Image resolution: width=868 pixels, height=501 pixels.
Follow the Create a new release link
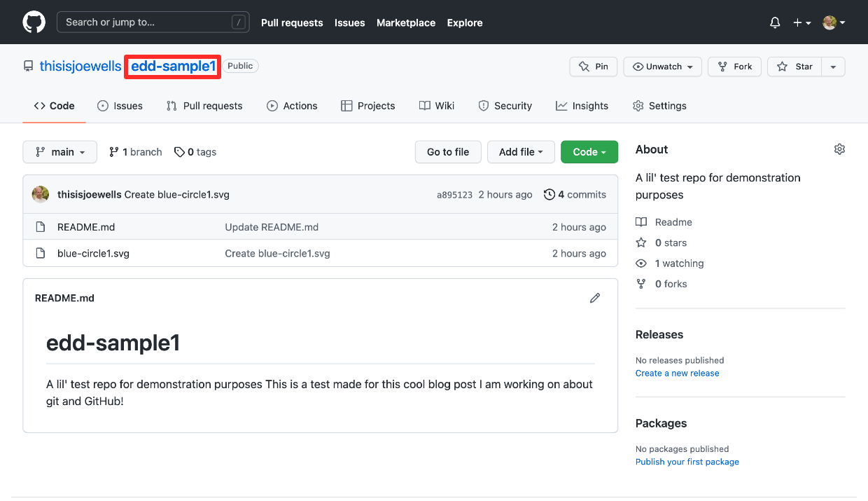coord(677,373)
